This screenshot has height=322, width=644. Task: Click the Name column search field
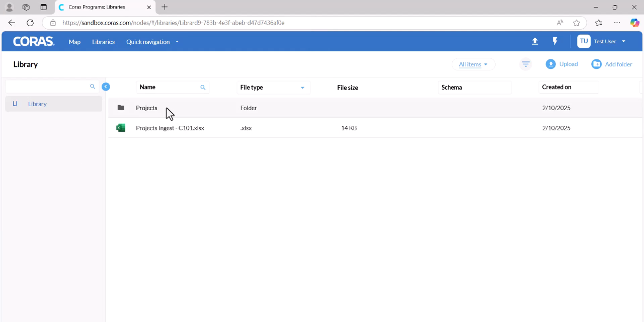pos(173,87)
